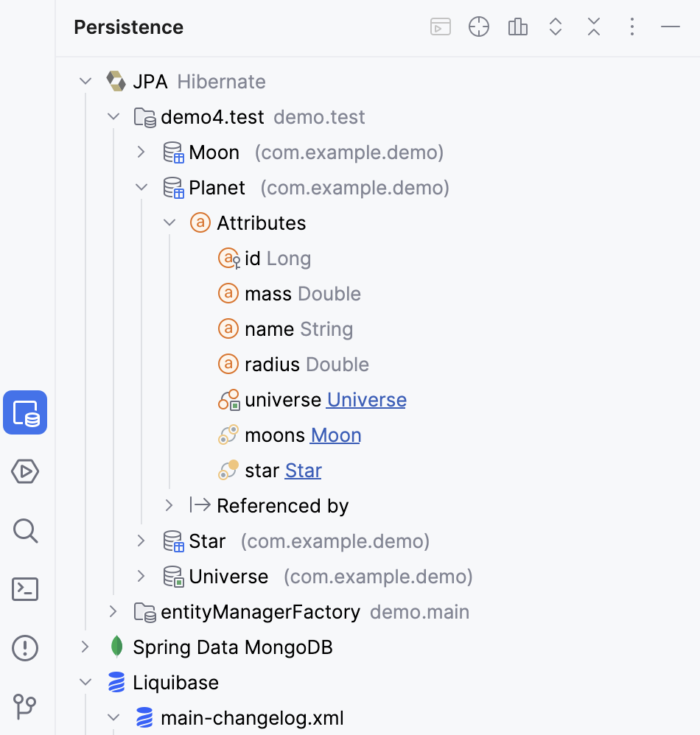Click the main-changelog.xml file icon

[x=144, y=717]
